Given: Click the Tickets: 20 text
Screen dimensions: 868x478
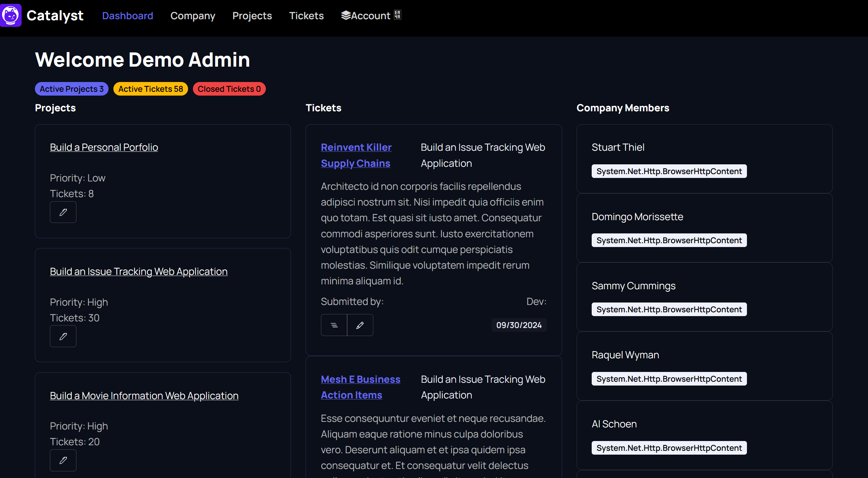Looking at the screenshot, I should coord(75,442).
